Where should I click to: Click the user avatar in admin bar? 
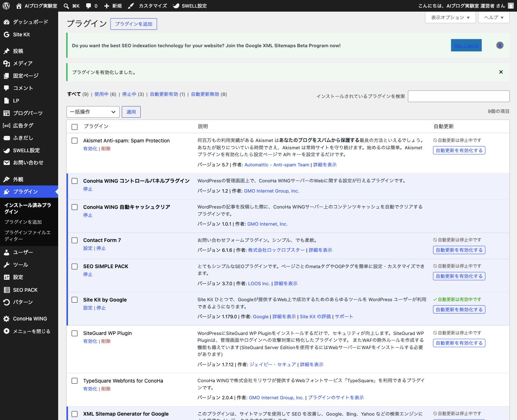coord(511,6)
